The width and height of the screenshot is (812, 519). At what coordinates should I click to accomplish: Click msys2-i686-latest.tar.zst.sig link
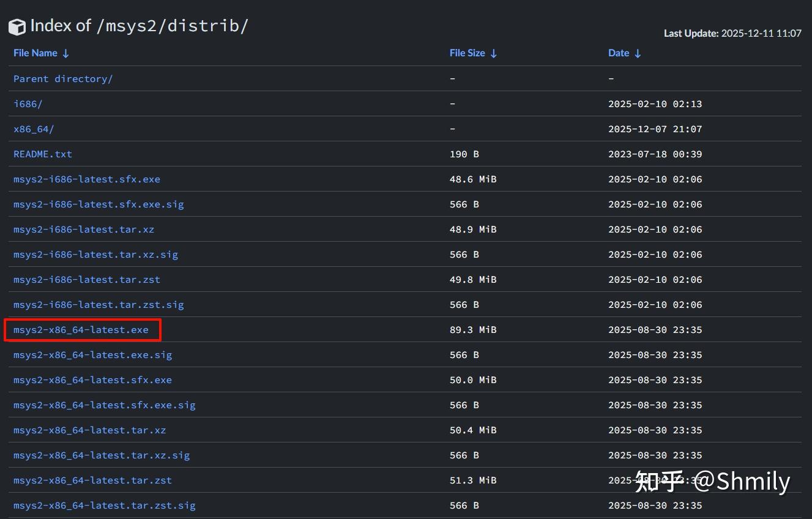pos(99,304)
